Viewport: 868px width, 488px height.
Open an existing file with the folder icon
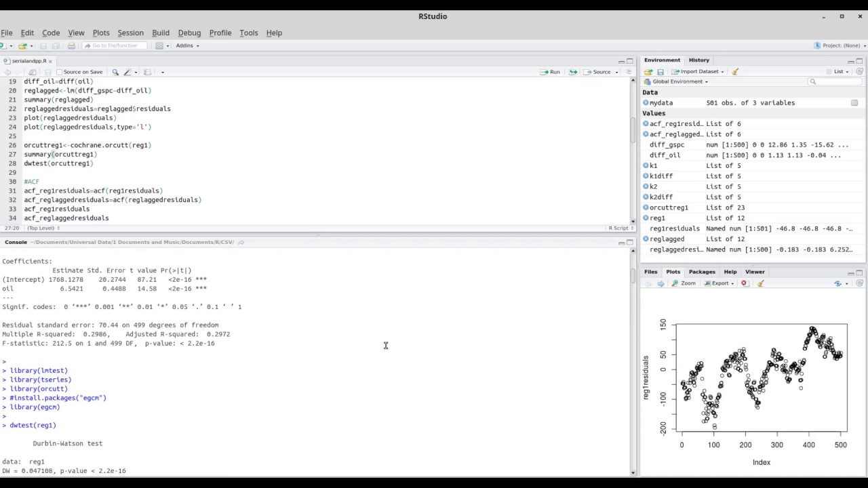(22, 45)
